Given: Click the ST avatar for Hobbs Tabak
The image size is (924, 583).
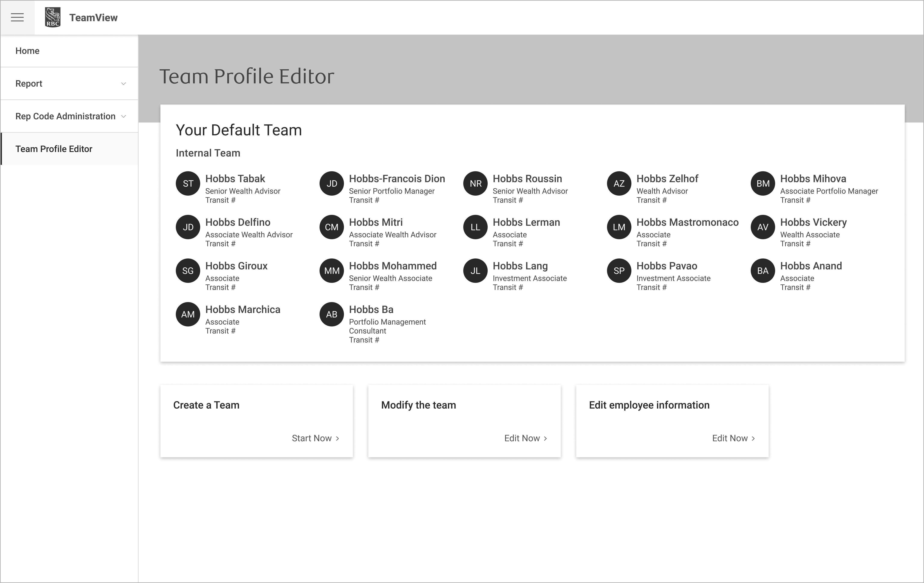Looking at the screenshot, I should pos(188,183).
